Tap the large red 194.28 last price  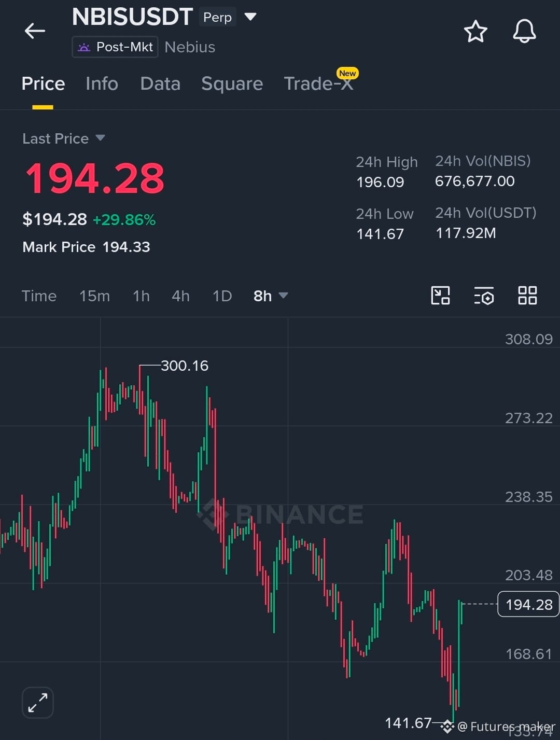[95, 178]
